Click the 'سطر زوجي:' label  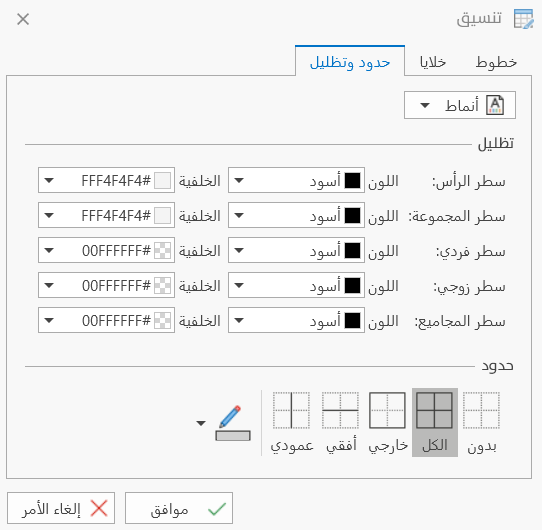tap(469, 287)
